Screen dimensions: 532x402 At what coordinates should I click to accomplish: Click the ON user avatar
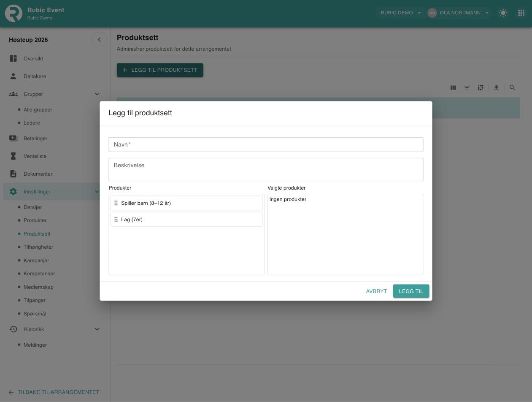(x=432, y=13)
